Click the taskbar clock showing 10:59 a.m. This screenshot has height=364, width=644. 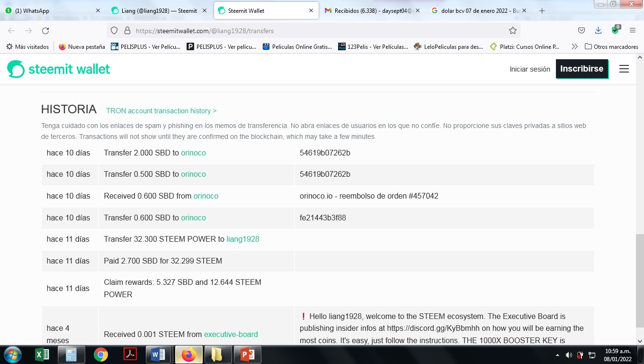click(618, 355)
